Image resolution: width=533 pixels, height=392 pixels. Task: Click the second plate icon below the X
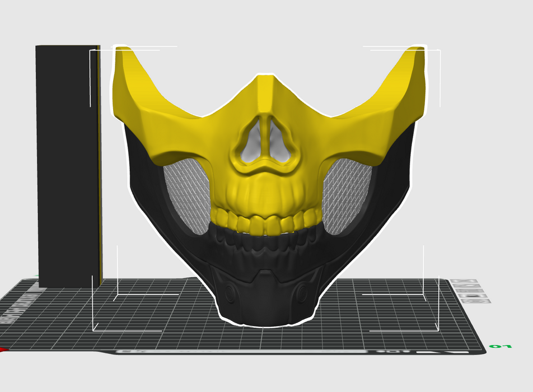coord(468,287)
